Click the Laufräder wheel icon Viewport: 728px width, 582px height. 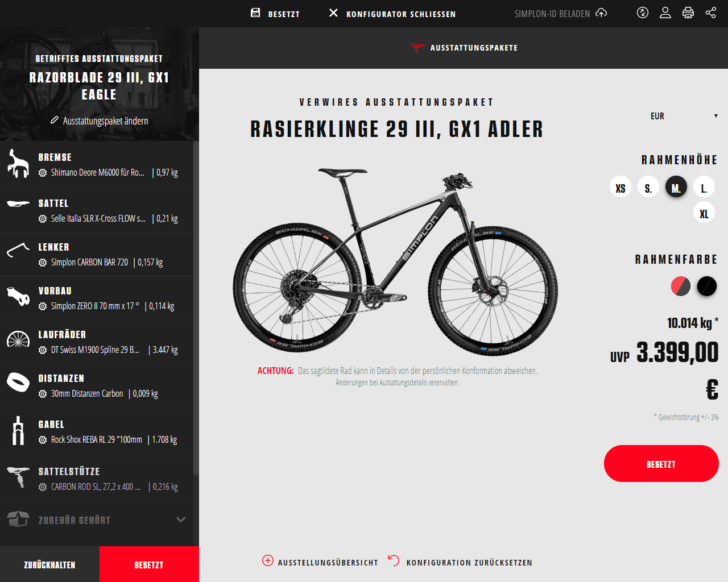(x=18, y=339)
